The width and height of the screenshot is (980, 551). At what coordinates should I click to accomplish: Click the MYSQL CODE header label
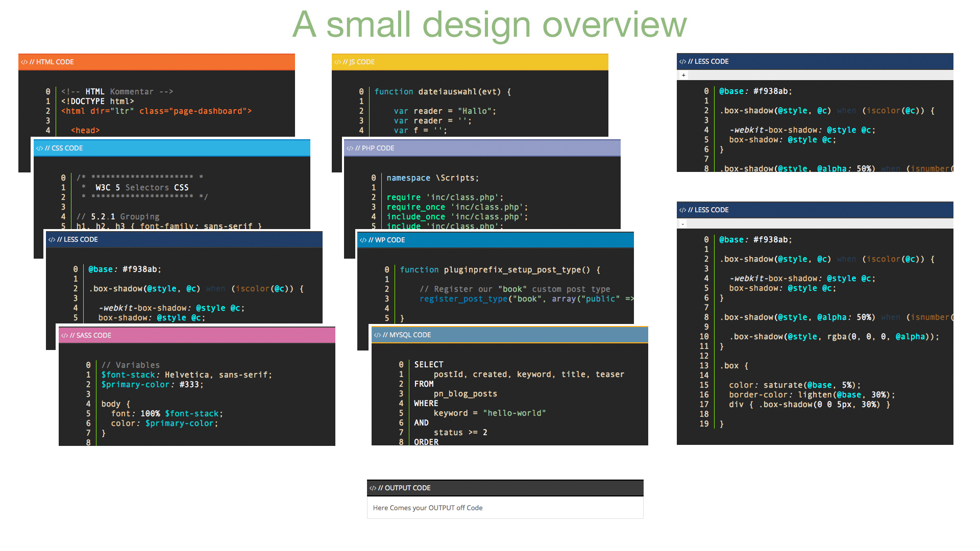(407, 335)
